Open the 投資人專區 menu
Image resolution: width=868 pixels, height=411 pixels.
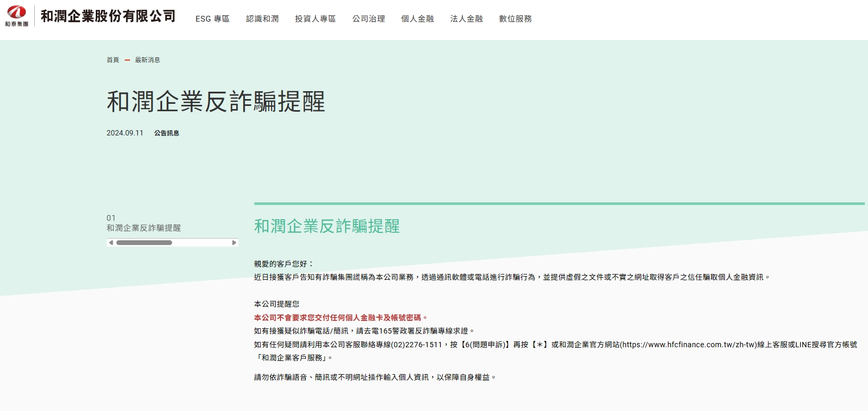[315, 19]
